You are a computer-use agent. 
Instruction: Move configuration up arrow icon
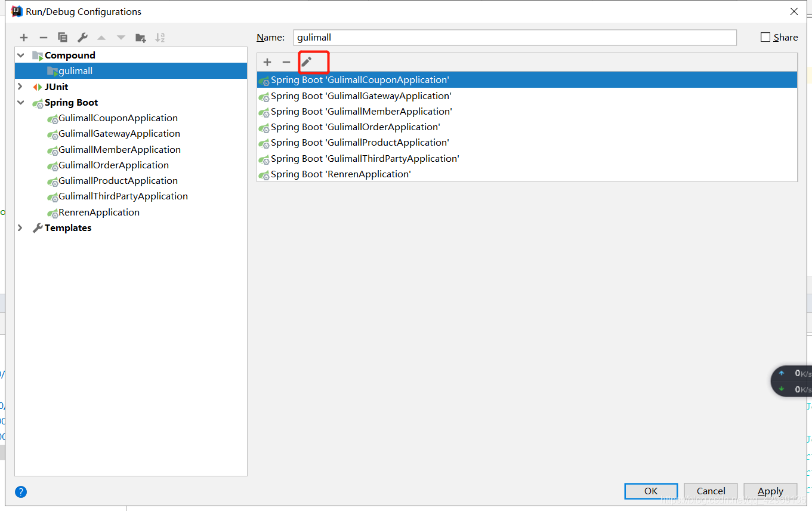(101, 38)
